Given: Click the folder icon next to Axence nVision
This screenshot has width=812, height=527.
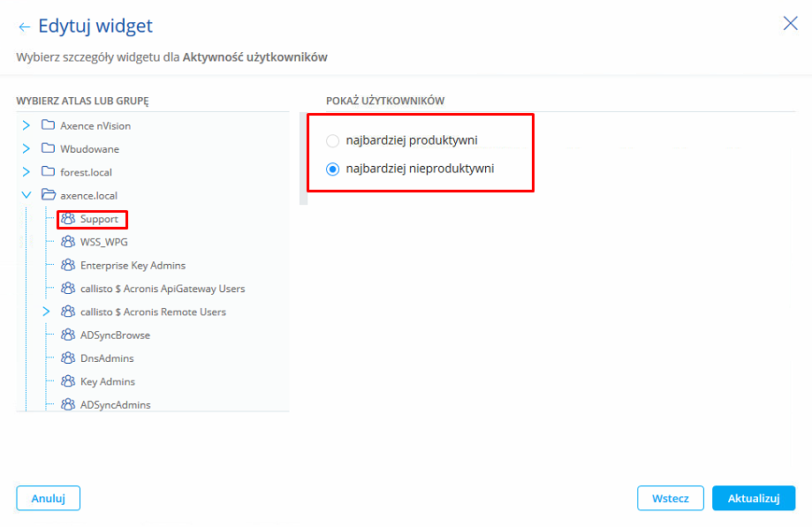Looking at the screenshot, I should 49,125.
